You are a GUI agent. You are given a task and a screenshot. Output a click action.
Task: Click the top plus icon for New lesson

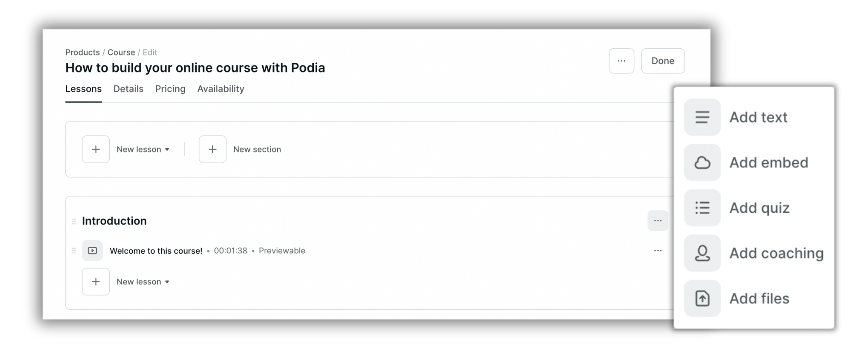coord(96,149)
